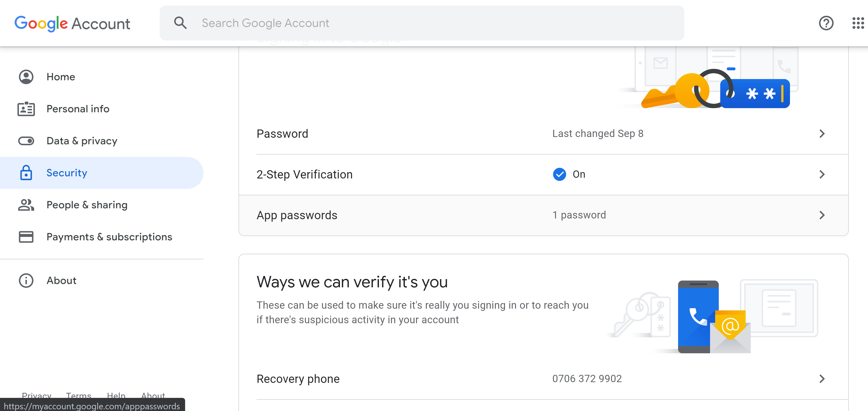The image size is (868, 411).
Task: Switch to Payments & subscriptions section
Action: (109, 237)
